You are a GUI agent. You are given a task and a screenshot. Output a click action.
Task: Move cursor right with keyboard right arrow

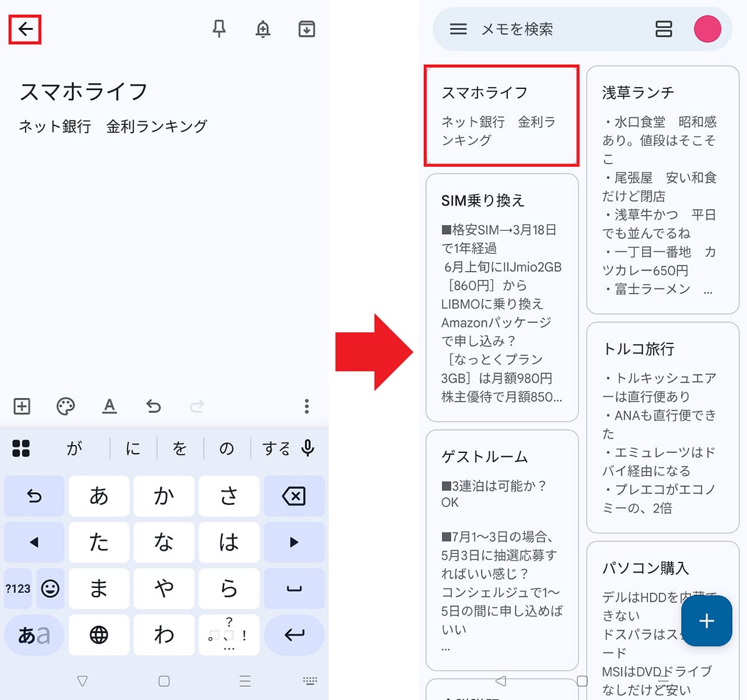pos(294,542)
